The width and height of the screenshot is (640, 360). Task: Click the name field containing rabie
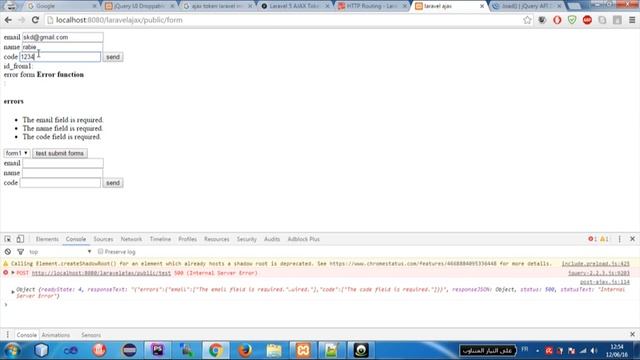[62, 47]
